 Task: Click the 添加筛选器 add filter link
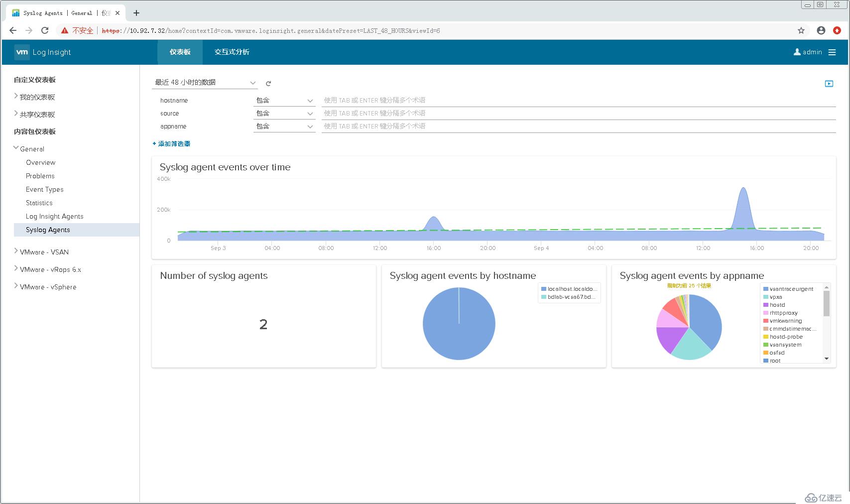click(171, 143)
